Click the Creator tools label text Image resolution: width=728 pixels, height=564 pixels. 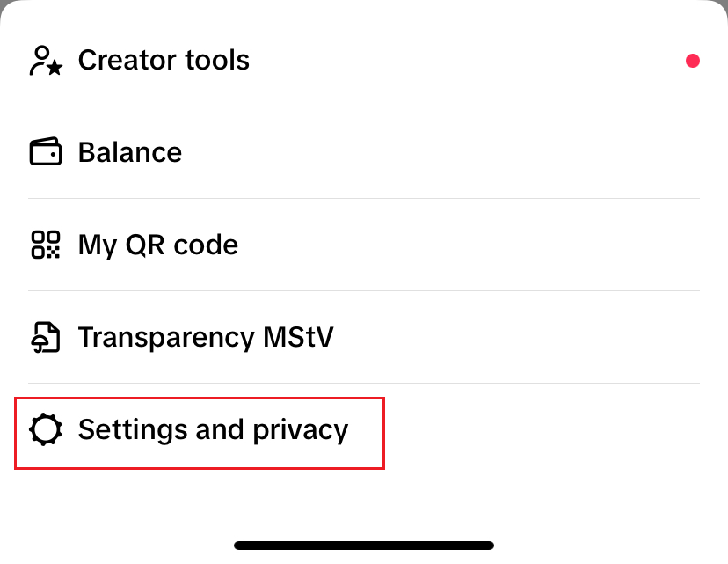(x=164, y=60)
